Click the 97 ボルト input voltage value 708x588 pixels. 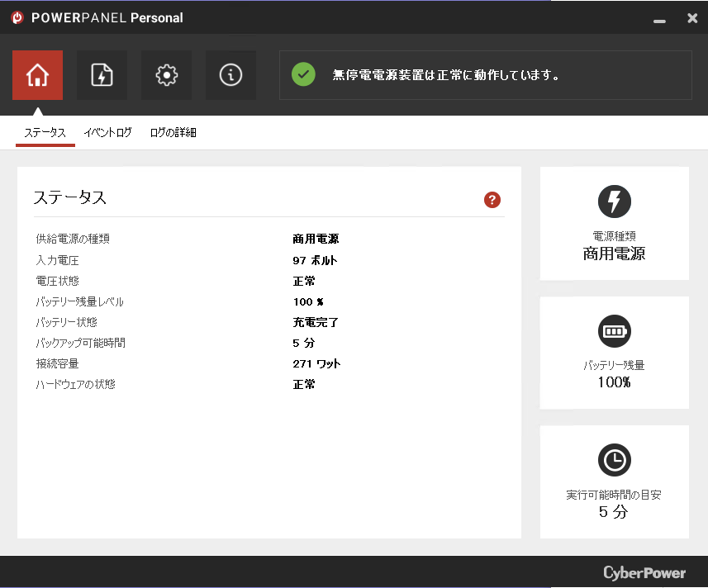(x=315, y=260)
